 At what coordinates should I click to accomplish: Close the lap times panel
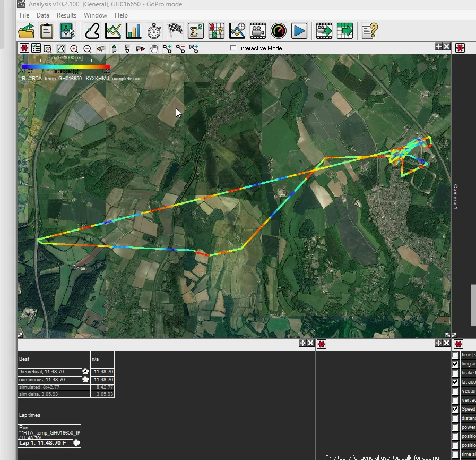(x=310, y=343)
